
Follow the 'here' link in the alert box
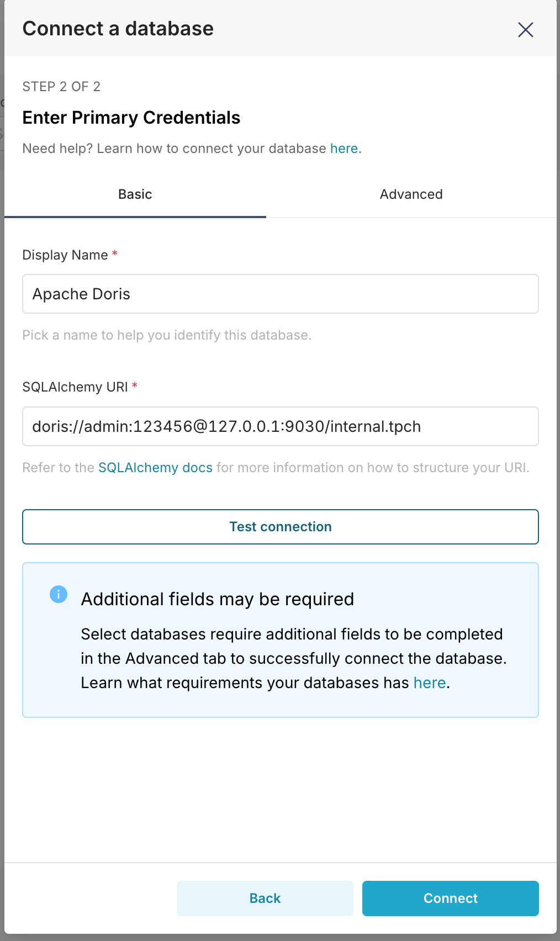pyautogui.click(x=429, y=683)
